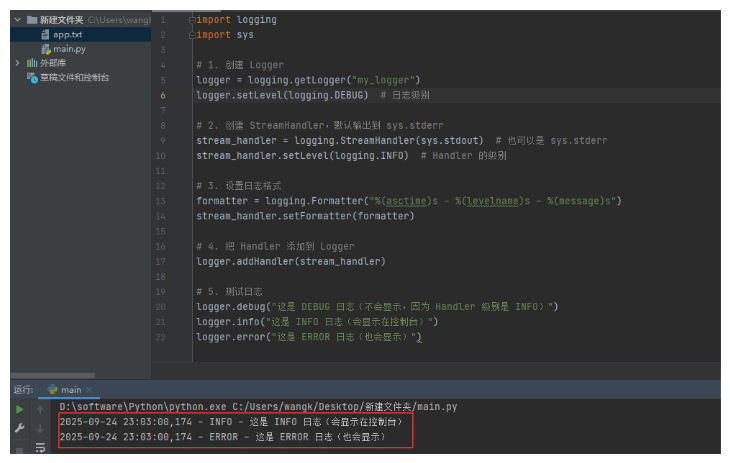
Task: Click the Python icon on main run tab
Action: pos(52,389)
